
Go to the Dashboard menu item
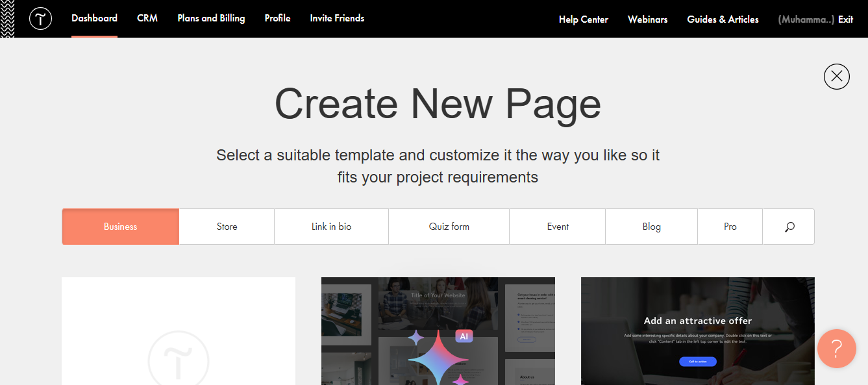pos(94,18)
